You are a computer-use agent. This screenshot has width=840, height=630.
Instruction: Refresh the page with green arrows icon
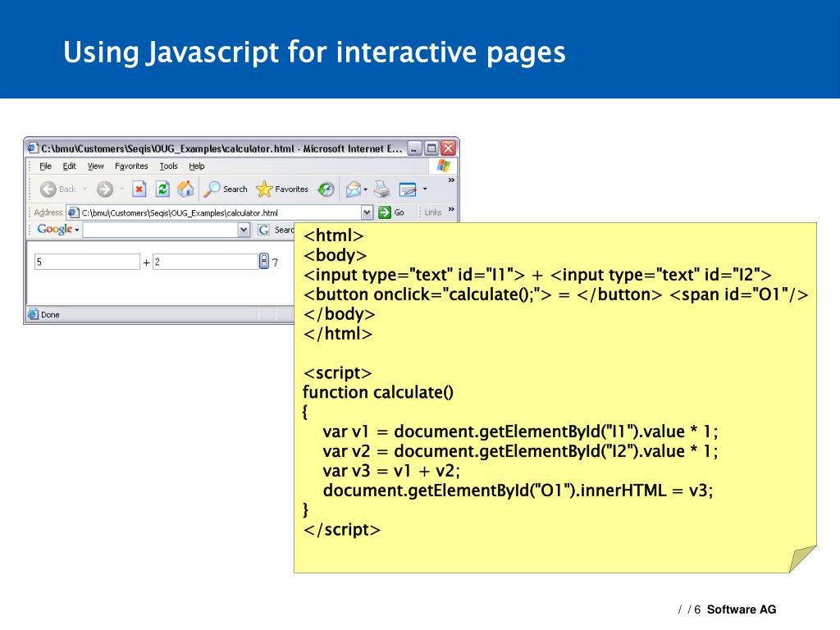click(162, 189)
